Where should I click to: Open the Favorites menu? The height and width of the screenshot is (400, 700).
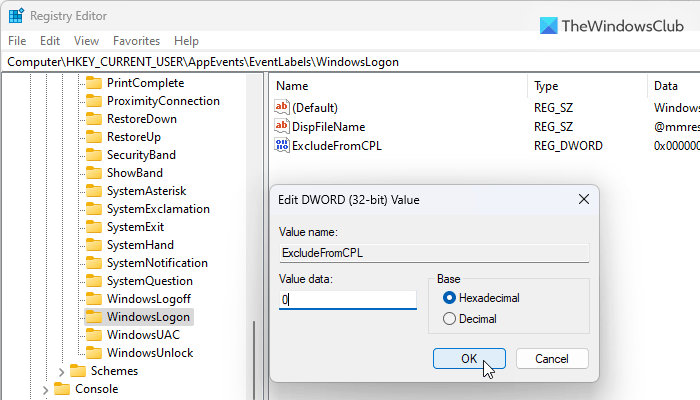pyautogui.click(x=136, y=41)
